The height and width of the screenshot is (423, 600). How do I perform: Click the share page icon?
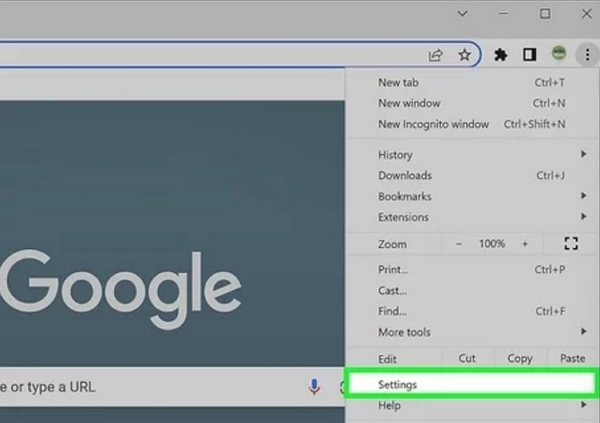(x=436, y=55)
